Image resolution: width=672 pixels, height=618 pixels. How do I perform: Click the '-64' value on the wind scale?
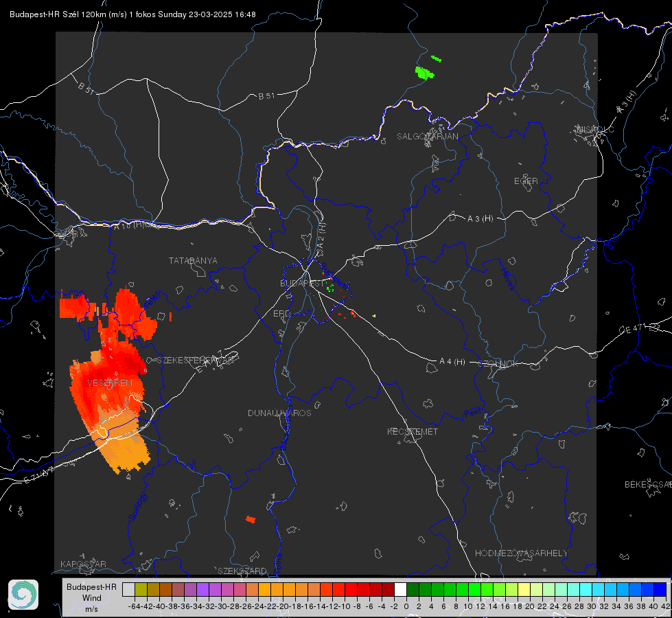135,606
